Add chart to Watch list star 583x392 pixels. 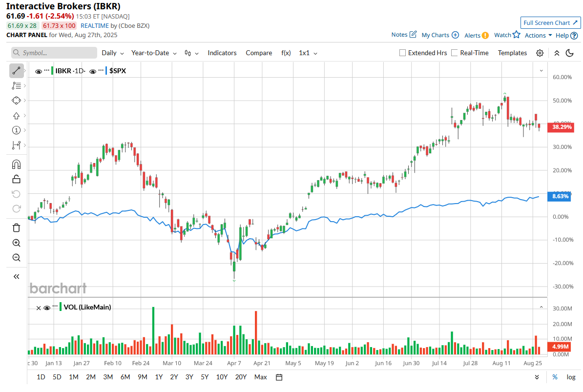point(517,35)
